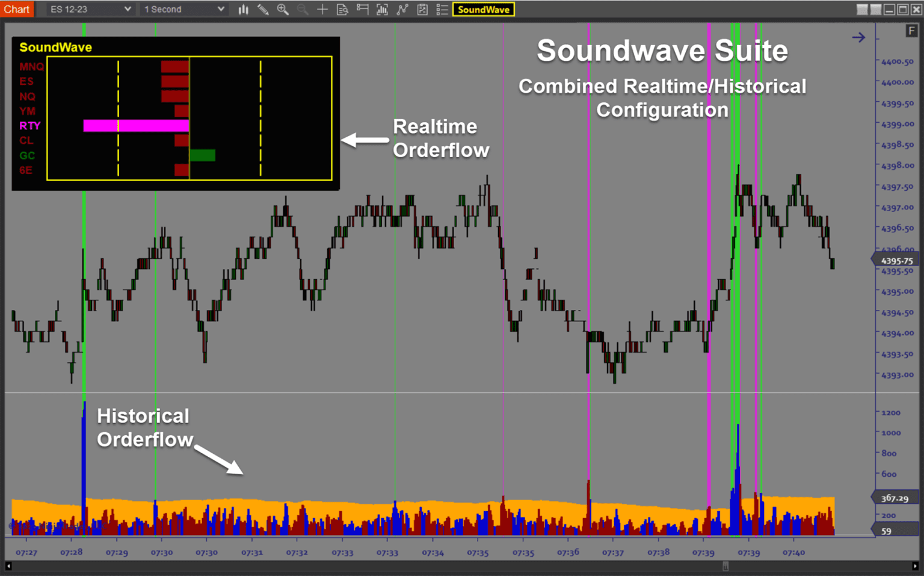Click the 367.29 value label on axis
The height and width of the screenshot is (576, 924).
point(895,498)
